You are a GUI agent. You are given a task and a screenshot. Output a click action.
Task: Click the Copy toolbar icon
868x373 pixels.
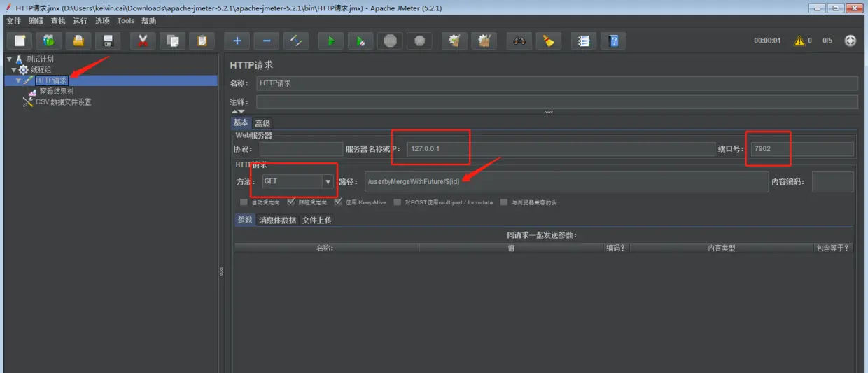pyautogui.click(x=172, y=41)
